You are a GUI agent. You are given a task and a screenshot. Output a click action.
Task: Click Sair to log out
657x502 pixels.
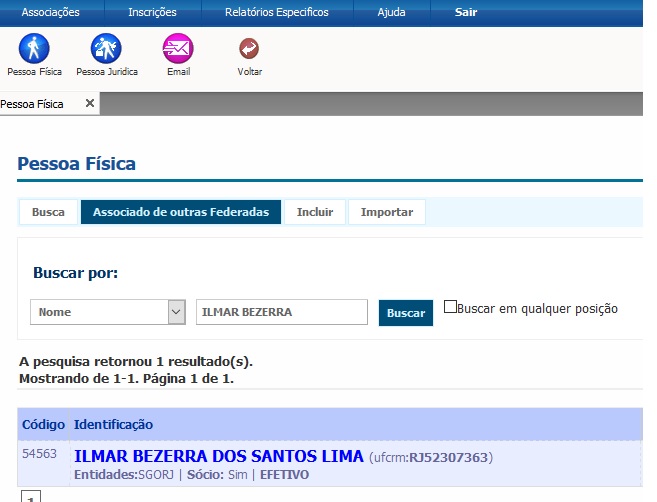tap(465, 13)
